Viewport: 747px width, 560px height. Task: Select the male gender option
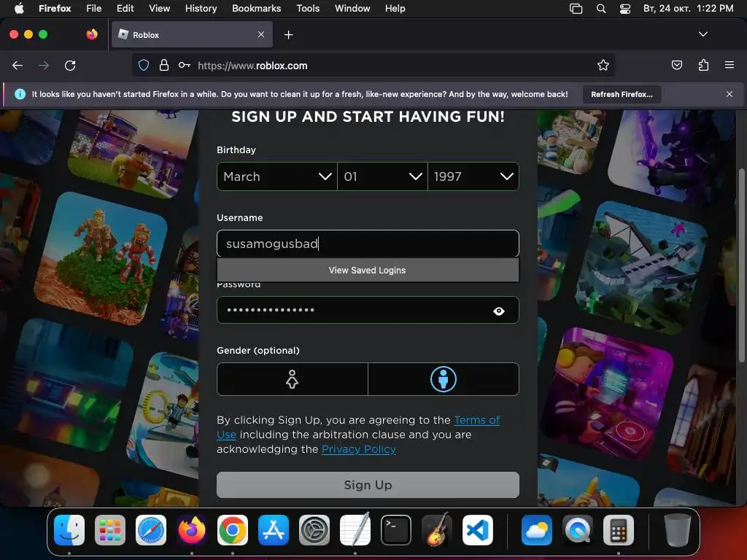tap(443, 379)
